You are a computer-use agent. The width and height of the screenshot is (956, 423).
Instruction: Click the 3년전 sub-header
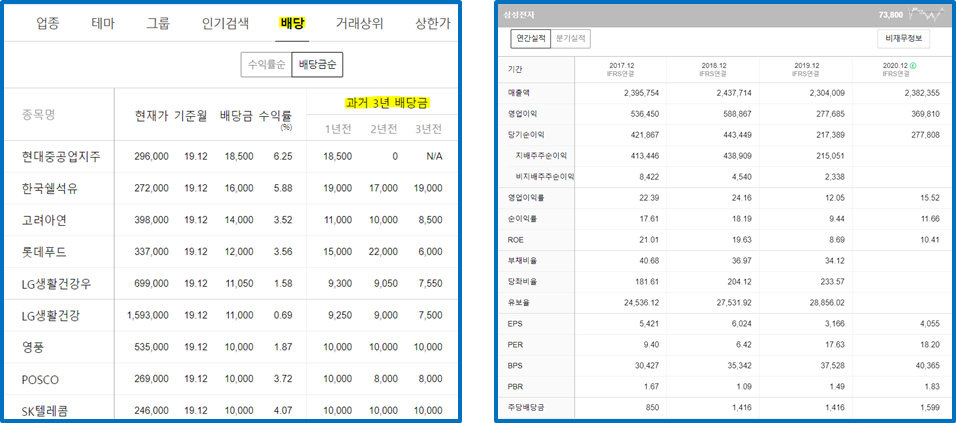click(428, 129)
